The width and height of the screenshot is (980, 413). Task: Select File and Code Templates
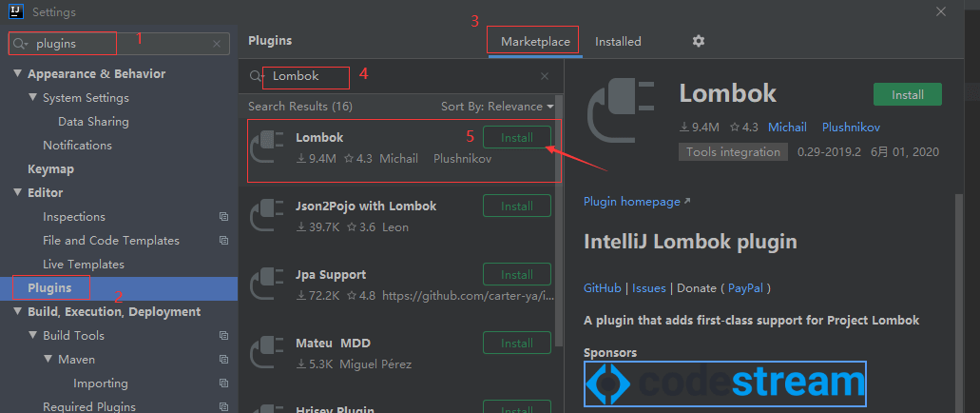[110, 241]
